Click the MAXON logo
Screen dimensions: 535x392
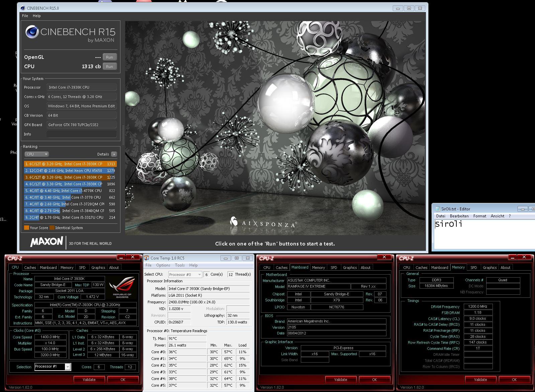pos(47,241)
